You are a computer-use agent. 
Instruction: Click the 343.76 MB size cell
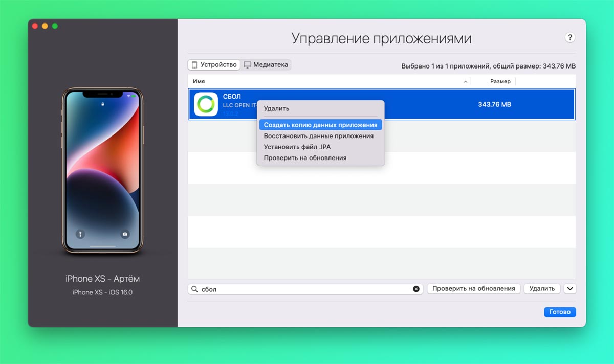coord(494,104)
